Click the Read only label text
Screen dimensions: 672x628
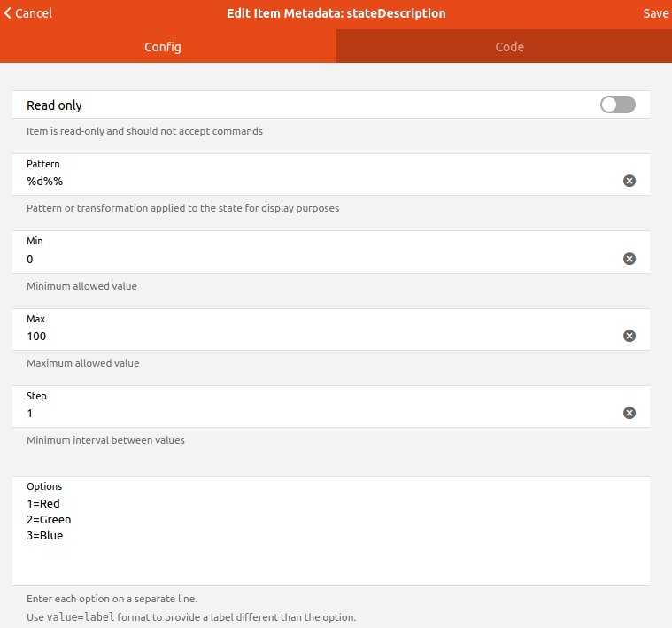(x=54, y=105)
